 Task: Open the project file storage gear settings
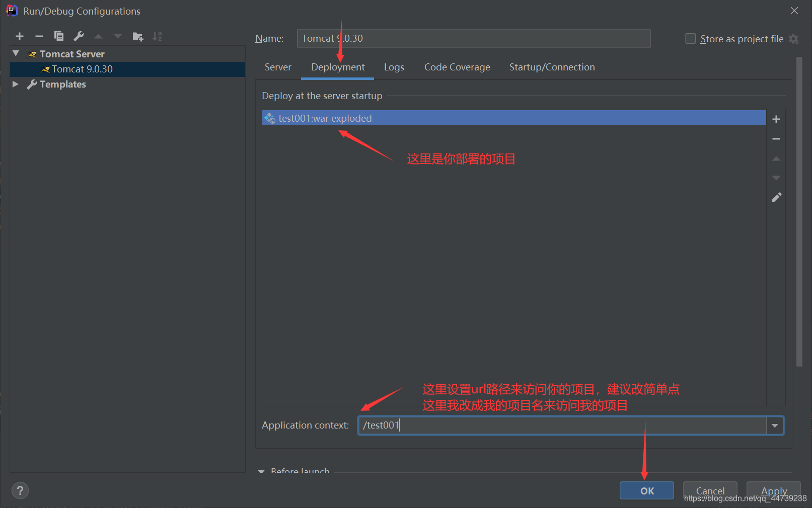coord(794,39)
